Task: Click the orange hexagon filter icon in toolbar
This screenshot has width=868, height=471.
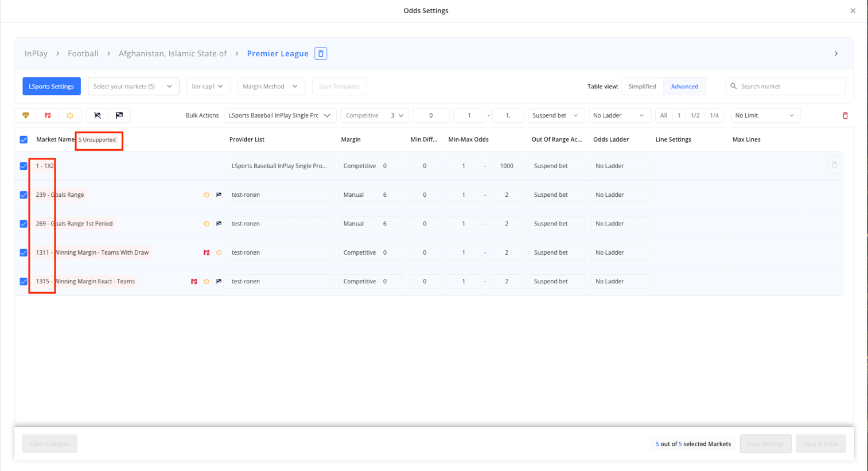Action: 70,115
